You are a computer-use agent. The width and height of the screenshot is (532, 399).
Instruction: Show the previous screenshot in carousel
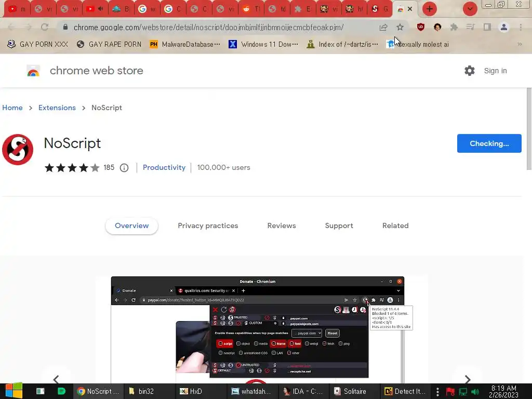(x=56, y=379)
